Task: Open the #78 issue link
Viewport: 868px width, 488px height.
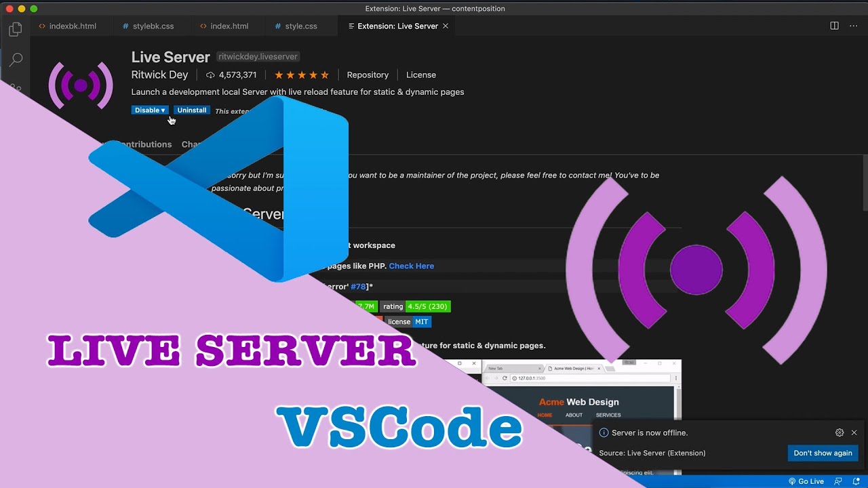Action: tap(358, 287)
